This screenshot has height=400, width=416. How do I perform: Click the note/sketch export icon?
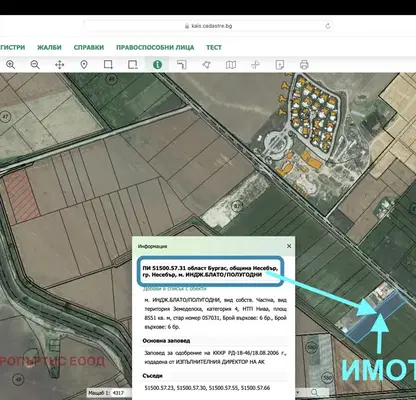(280, 64)
